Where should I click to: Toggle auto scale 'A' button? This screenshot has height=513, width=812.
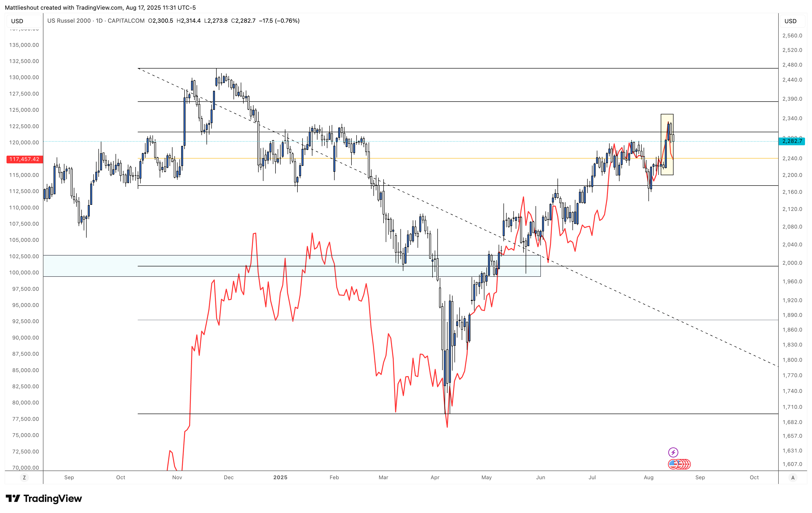tap(793, 477)
